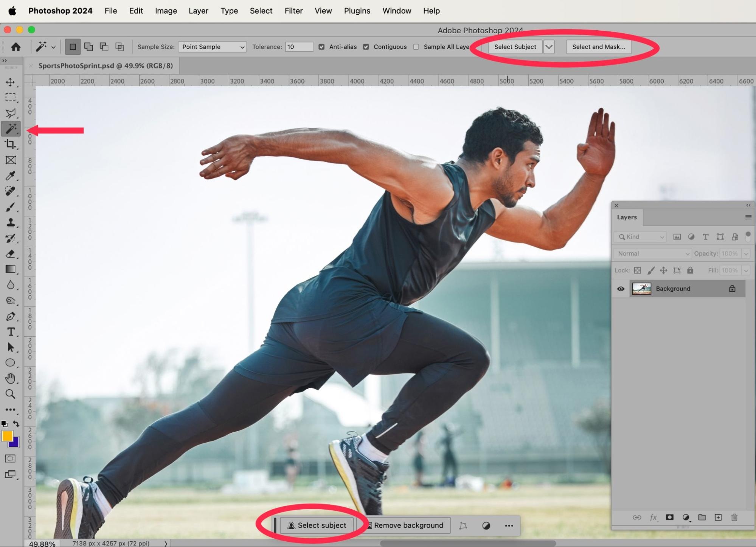Open the Sample Size dropdown
This screenshot has width=756, height=547.
click(x=212, y=47)
